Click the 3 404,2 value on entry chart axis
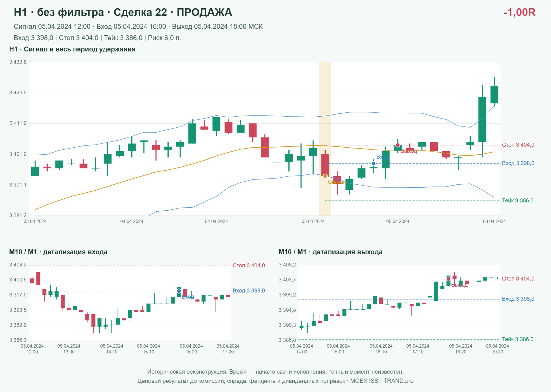551x392 pixels. (18, 265)
